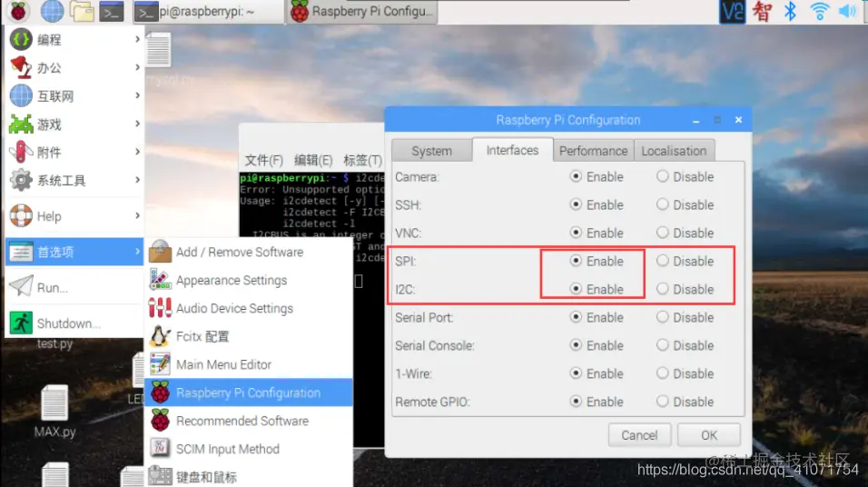Click the Fcitx penguin icon
Viewport: 868px width, 487px height.
tap(160, 336)
